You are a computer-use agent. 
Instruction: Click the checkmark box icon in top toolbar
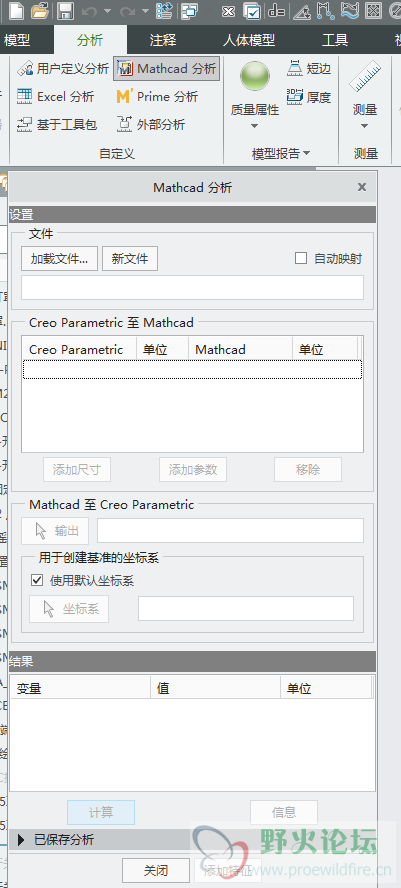(252, 11)
